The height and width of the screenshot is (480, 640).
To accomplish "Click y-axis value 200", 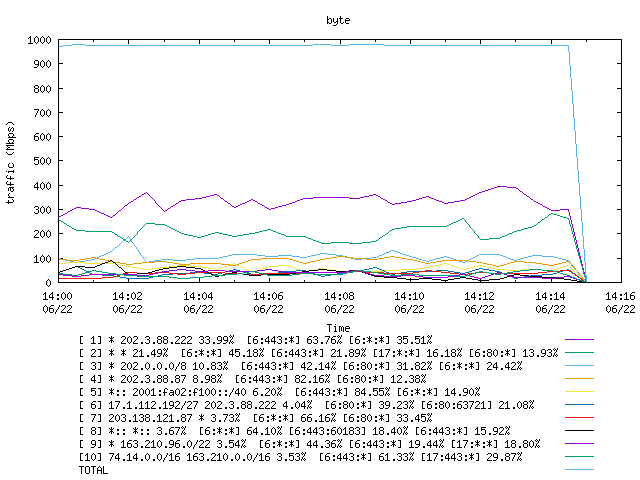I will pos(42,234).
